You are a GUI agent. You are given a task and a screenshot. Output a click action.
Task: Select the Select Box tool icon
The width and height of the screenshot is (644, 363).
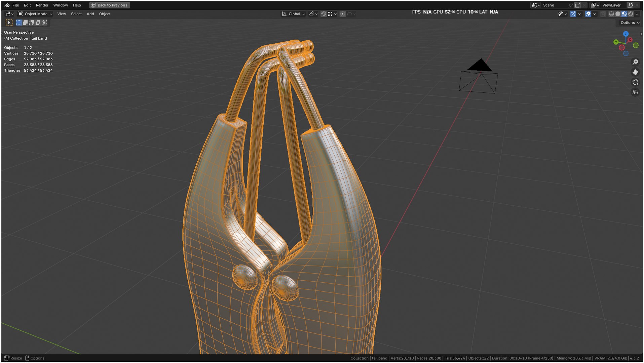9,23
